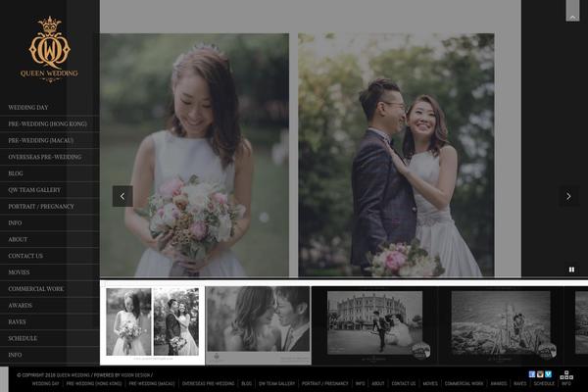Image resolution: width=588 pixels, height=392 pixels.
Task: Click SCHEDULE link in footer
Action: [544, 384]
